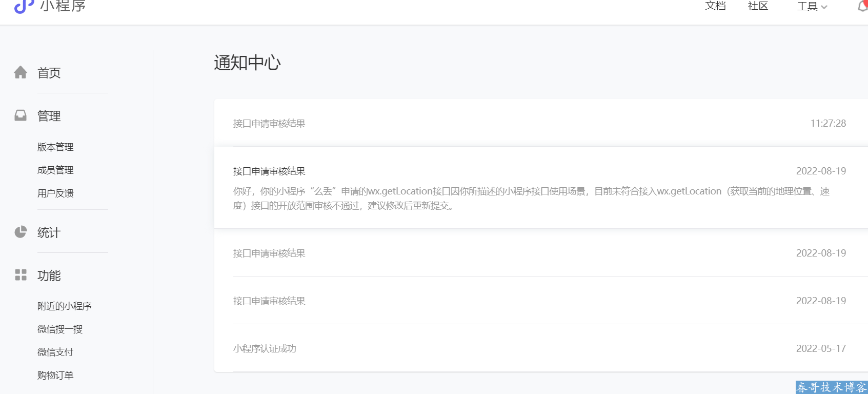
Task: Click the home icon beside 首页
Action: tap(21, 72)
